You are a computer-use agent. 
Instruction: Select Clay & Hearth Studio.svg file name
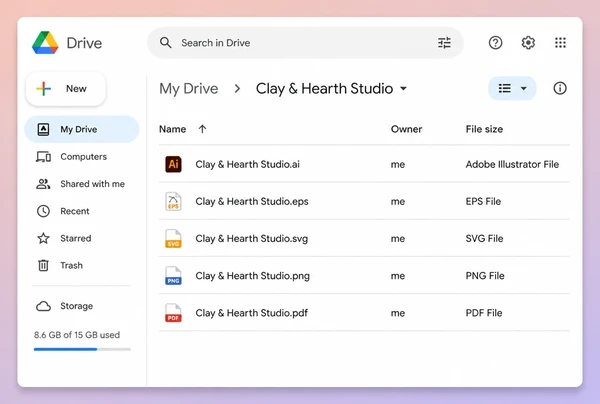(x=251, y=238)
